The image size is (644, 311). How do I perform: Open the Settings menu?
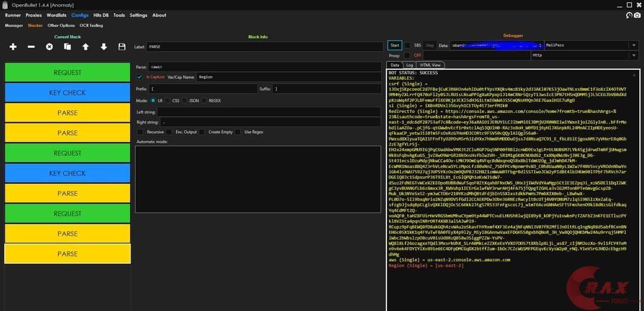pos(138,15)
